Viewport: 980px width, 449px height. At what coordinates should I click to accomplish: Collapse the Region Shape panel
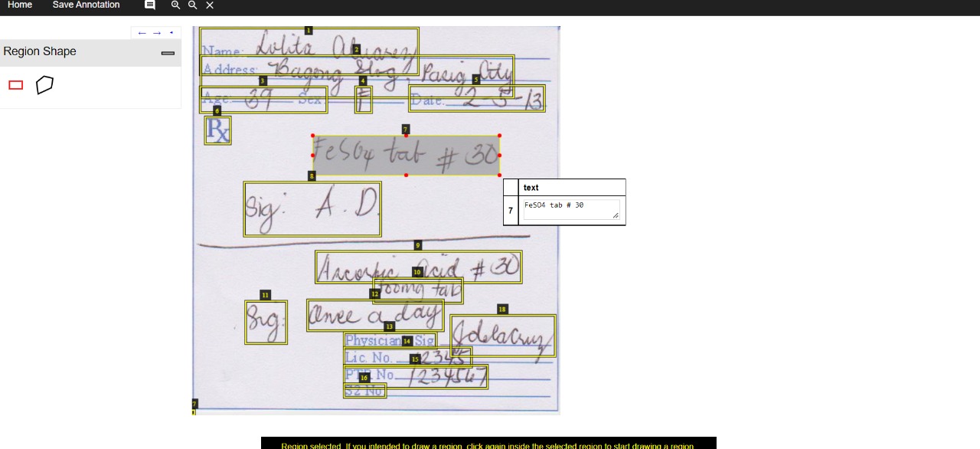pos(168,53)
